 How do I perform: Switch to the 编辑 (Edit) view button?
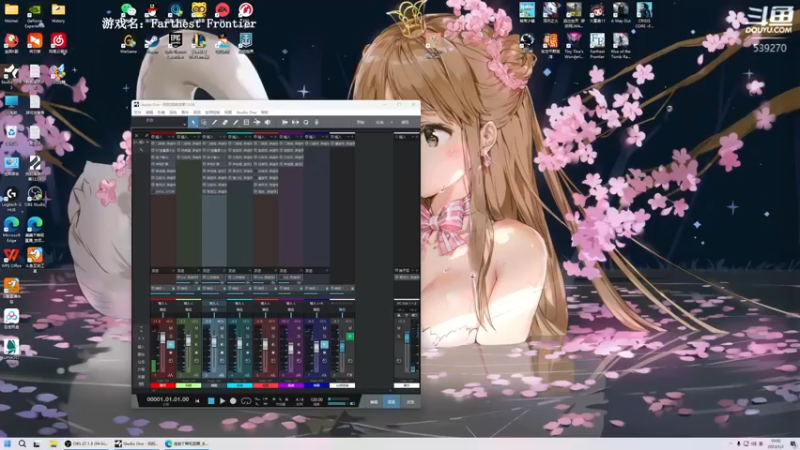pyautogui.click(x=374, y=402)
